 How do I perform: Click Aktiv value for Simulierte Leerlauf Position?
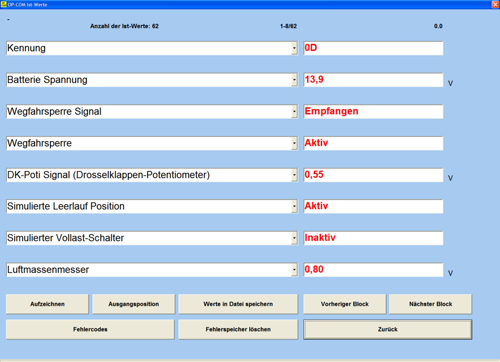click(373, 207)
